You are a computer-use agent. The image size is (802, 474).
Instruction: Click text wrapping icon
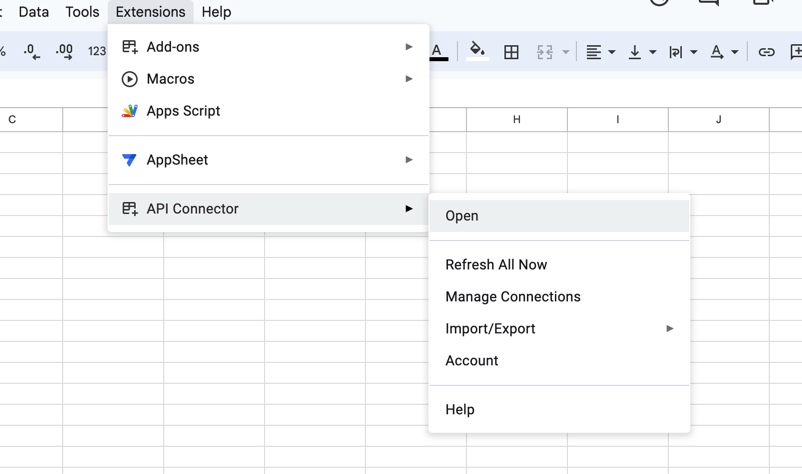point(676,52)
